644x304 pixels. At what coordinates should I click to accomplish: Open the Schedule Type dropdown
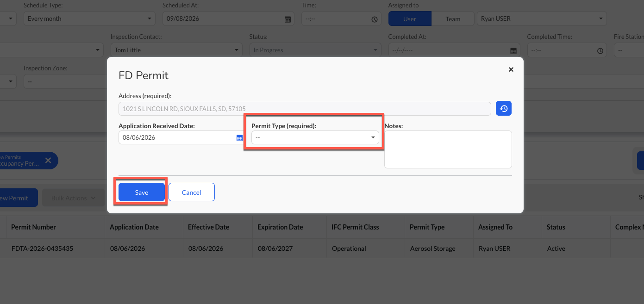click(x=89, y=19)
